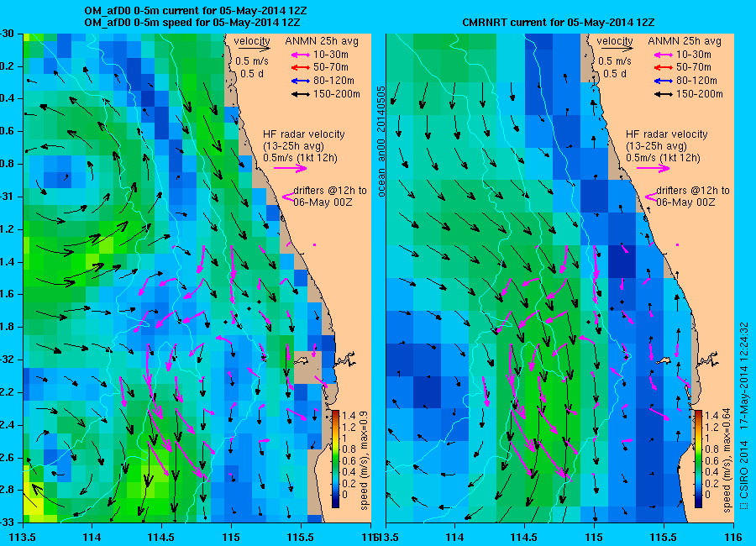Screen dimensions: 756x546
Task: Click longitude label '115.5' under right map
Action: [x=664, y=537]
